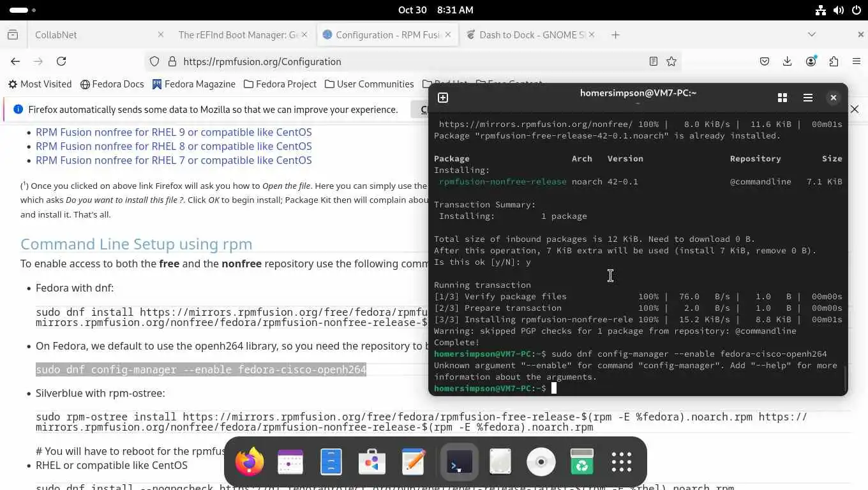The image size is (868, 490).
Task: Expand User Communities bookmark folder
Action: 370,84
